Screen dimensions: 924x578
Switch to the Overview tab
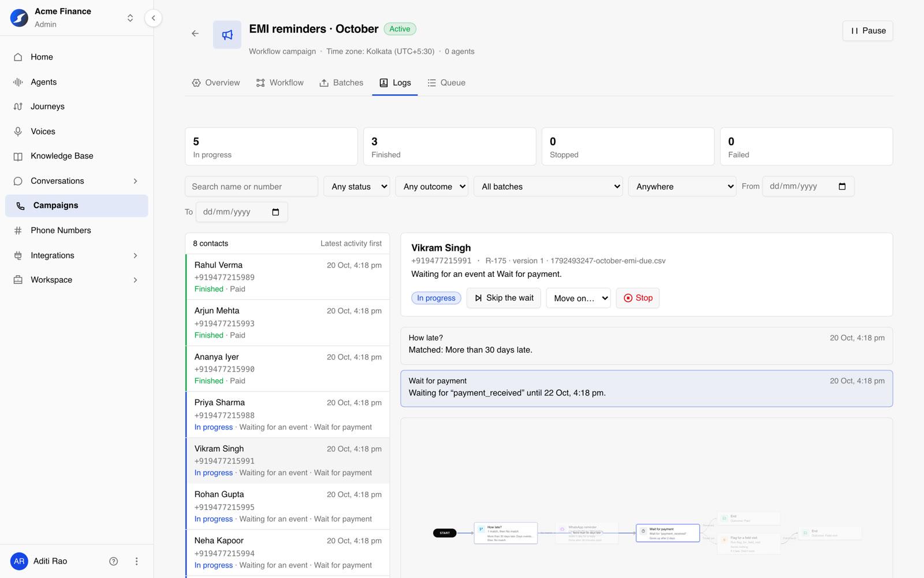215,83
